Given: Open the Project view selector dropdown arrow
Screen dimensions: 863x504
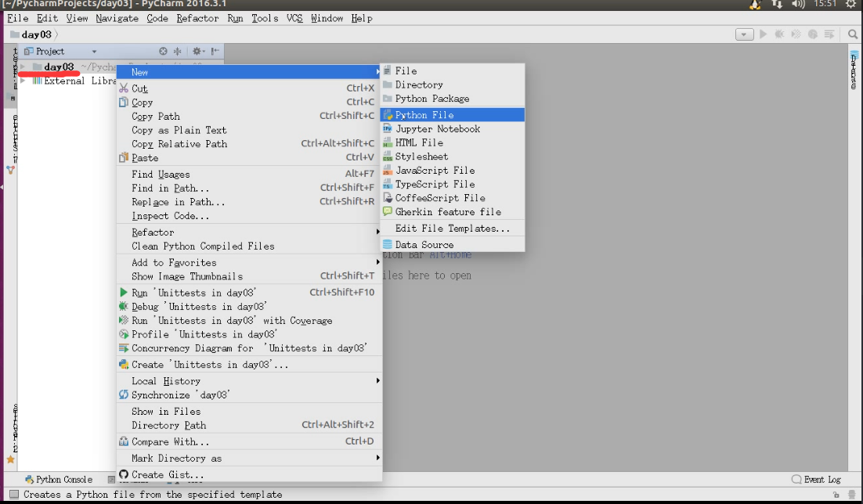Looking at the screenshot, I should coord(94,52).
